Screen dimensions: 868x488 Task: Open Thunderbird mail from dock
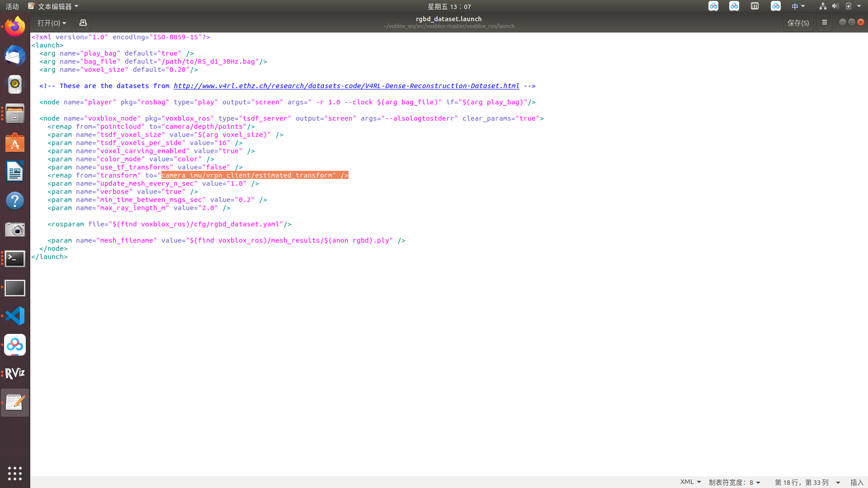15,56
